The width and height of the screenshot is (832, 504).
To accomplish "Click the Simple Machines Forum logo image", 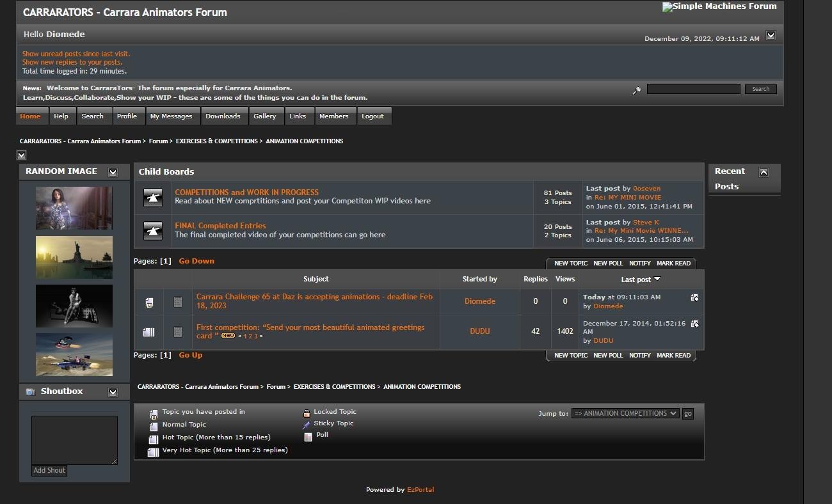I will coord(719,7).
